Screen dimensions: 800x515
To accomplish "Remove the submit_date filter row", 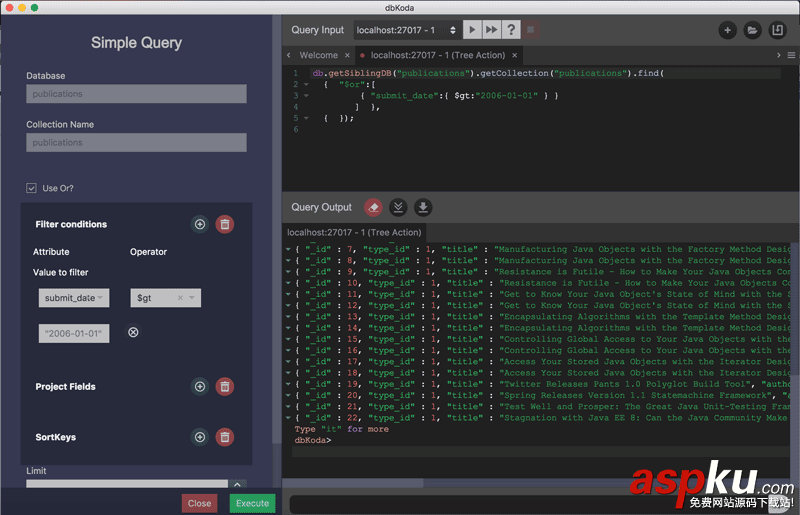I will coord(133,332).
